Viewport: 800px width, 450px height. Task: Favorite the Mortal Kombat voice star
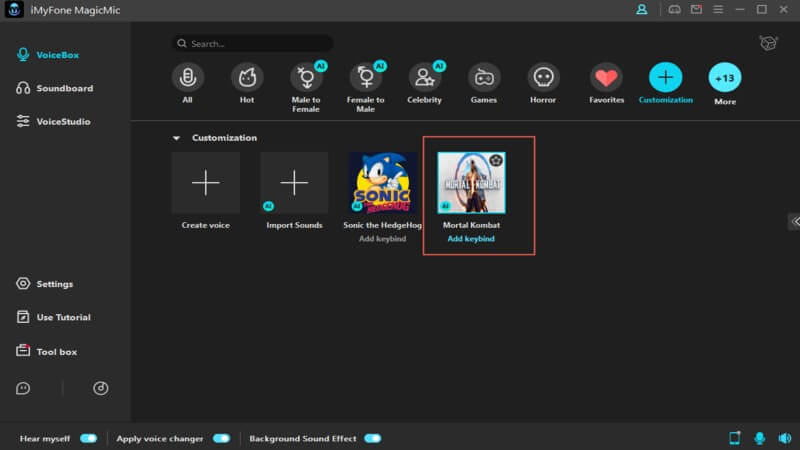click(496, 161)
